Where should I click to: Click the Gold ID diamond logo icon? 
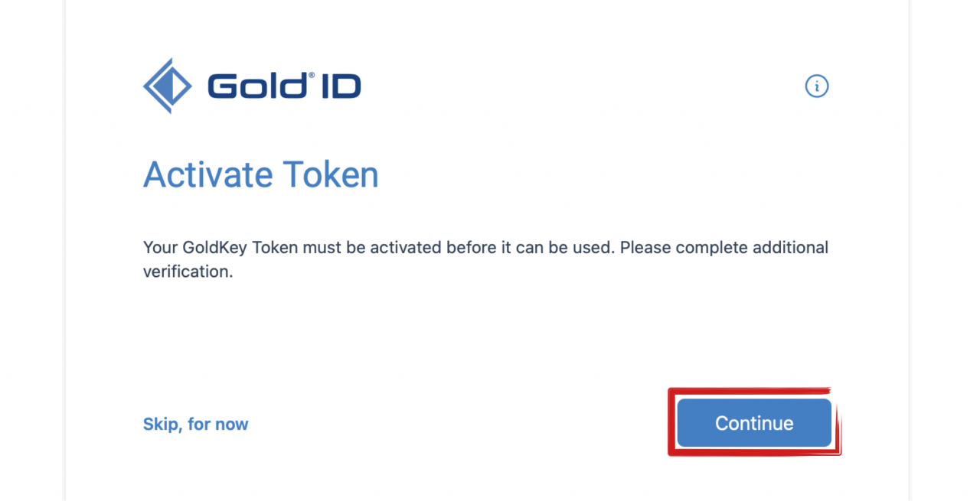pos(168,86)
